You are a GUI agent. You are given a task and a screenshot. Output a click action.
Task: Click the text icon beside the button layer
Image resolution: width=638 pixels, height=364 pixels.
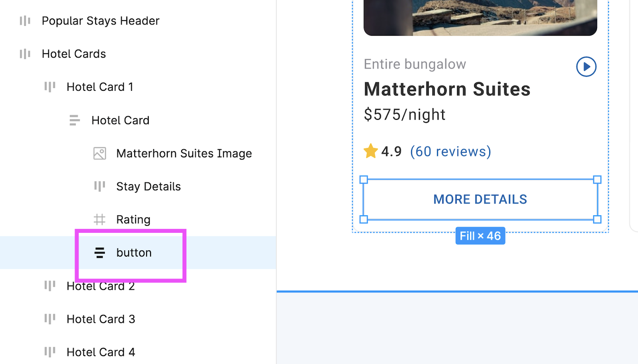point(100,253)
